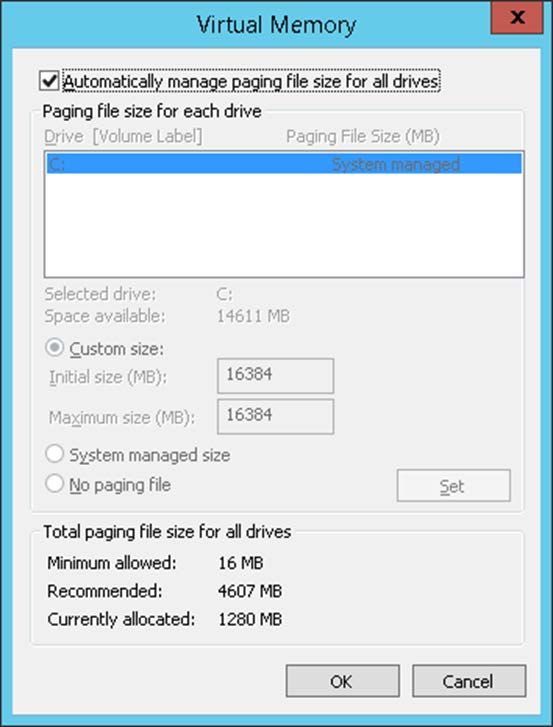Click the OK button
Viewport: 553px width, 727px height.
point(343,681)
